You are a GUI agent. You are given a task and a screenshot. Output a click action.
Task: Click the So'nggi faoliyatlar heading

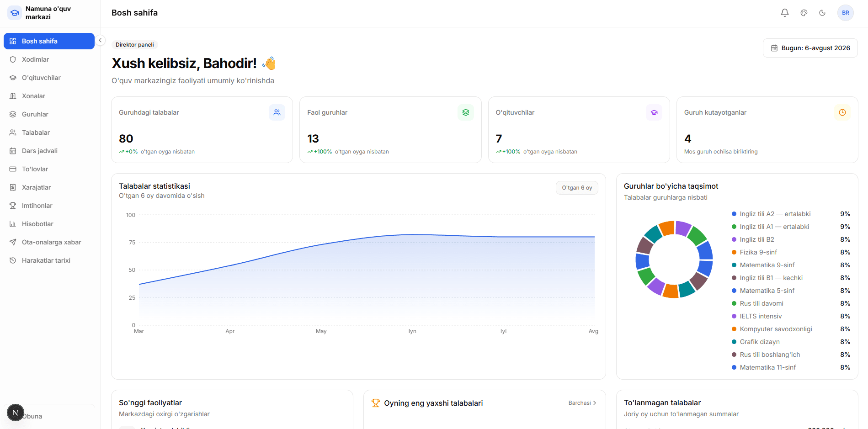(x=150, y=403)
